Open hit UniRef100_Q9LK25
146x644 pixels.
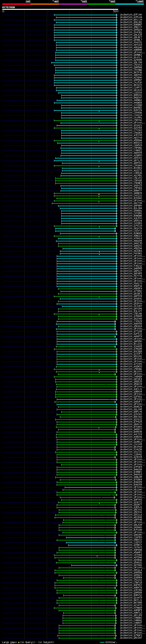131,35
